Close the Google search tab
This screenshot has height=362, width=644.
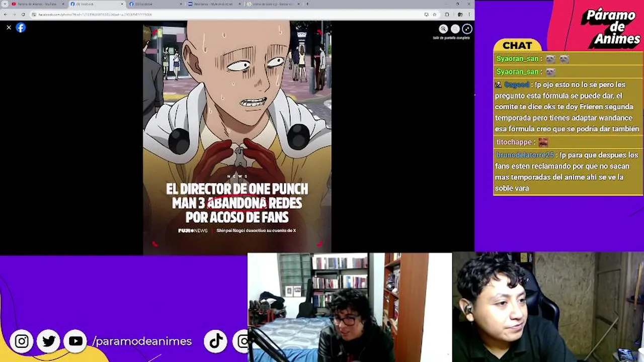(x=298, y=4)
